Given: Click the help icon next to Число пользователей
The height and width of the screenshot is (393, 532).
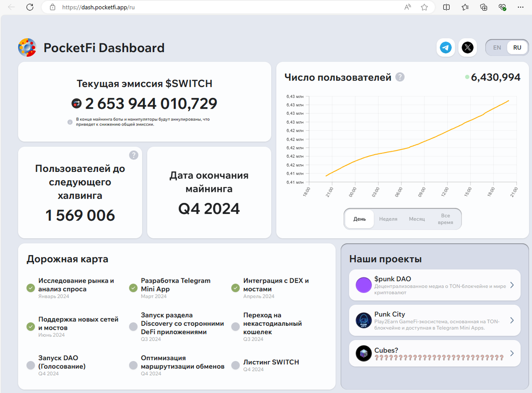Looking at the screenshot, I should coord(400,77).
